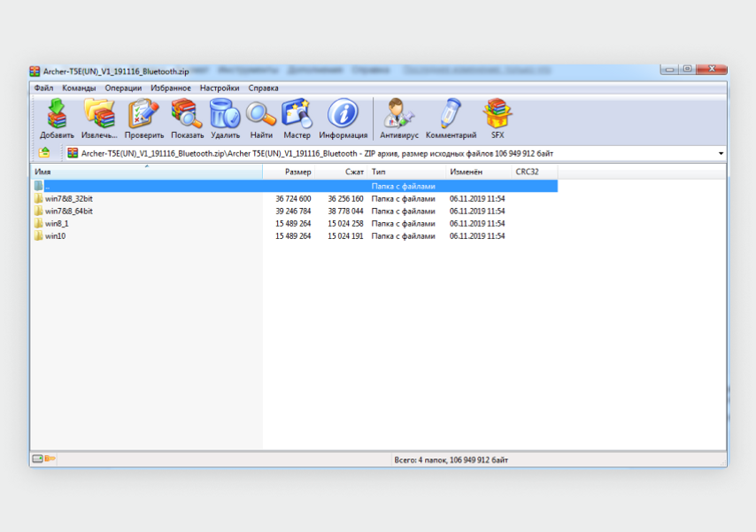Maximize the WinRAR window
The height and width of the screenshot is (532, 756).
[x=688, y=69]
